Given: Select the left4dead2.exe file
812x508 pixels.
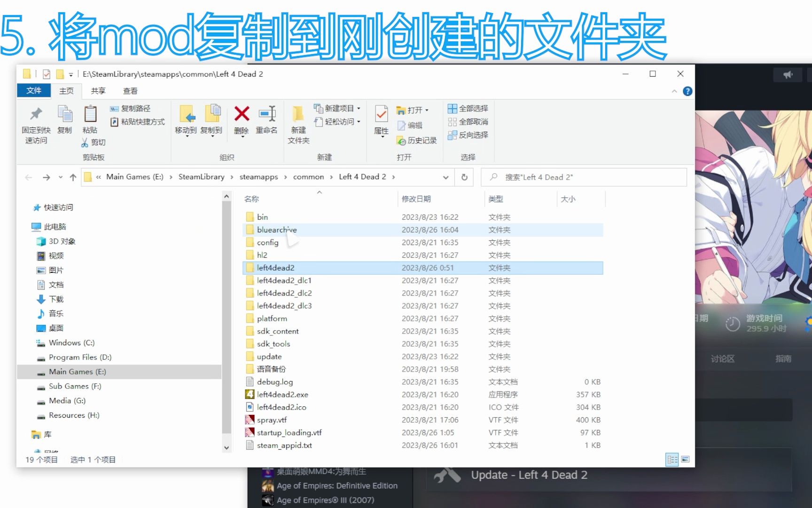Looking at the screenshot, I should click(x=282, y=395).
